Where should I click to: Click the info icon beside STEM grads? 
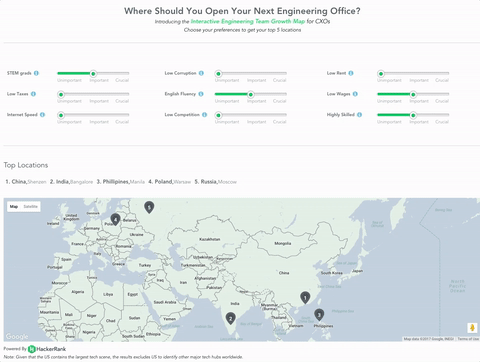tap(36, 73)
